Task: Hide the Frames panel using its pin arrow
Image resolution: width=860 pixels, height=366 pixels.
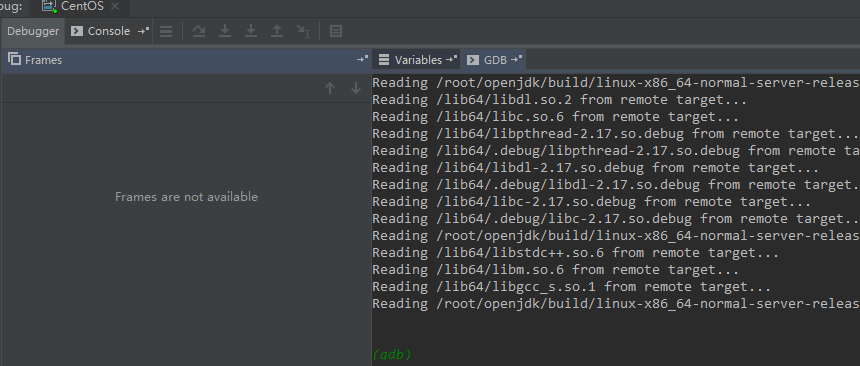Action: (x=362, y=59)
